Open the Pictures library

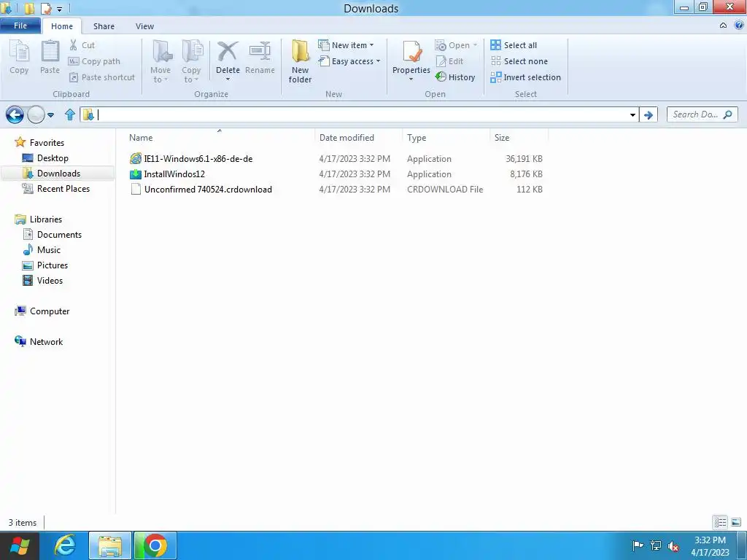(x=53, y=265)
